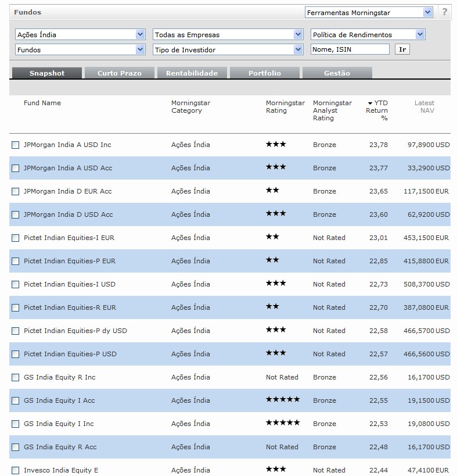Screen dimensions: 457x476
Task: Click Not Rated star rating for GS India Equity R Inc
Action: coord(282,377)
